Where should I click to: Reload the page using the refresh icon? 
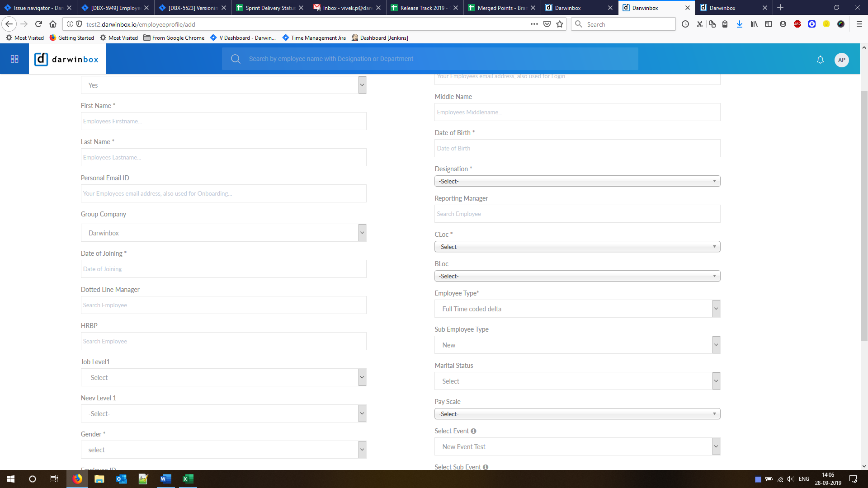click(x=38, y=24)
